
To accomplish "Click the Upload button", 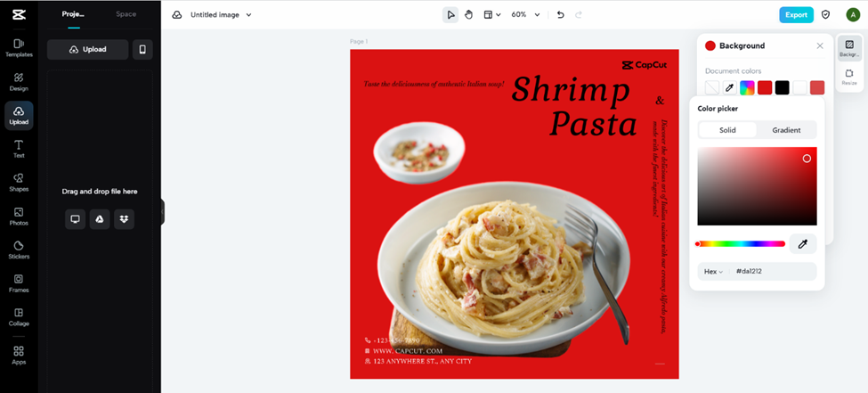I will [x=87, y=49].
